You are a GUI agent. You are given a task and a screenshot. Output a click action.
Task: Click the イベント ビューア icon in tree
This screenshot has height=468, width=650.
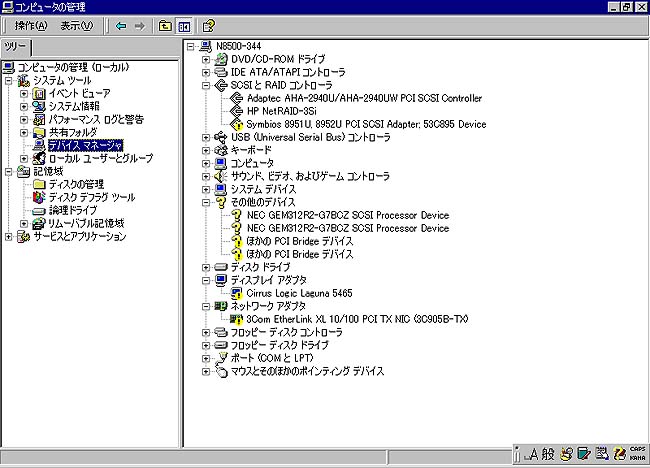39,94
